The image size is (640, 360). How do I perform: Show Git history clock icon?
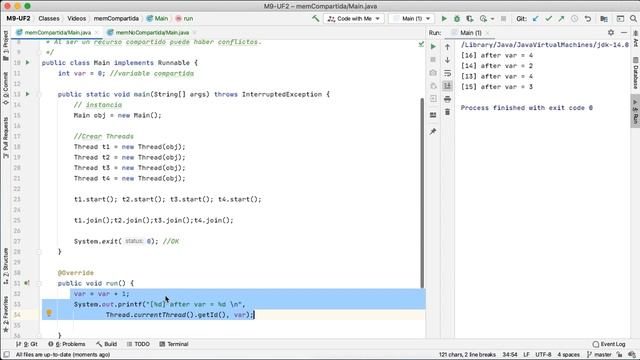[x=575, y=18]
